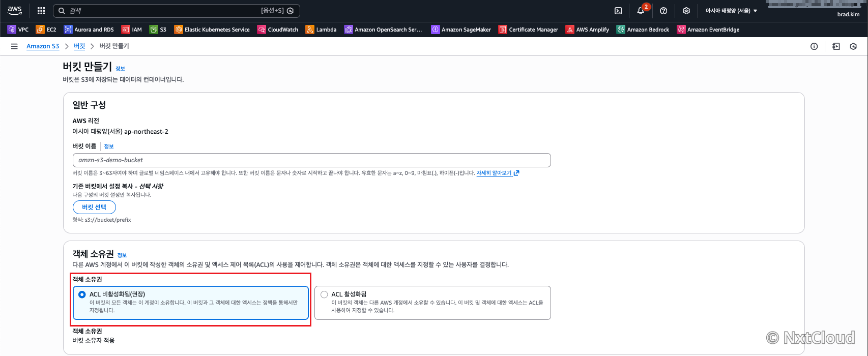Open the help question mark icon

click(x=663, y=11)
